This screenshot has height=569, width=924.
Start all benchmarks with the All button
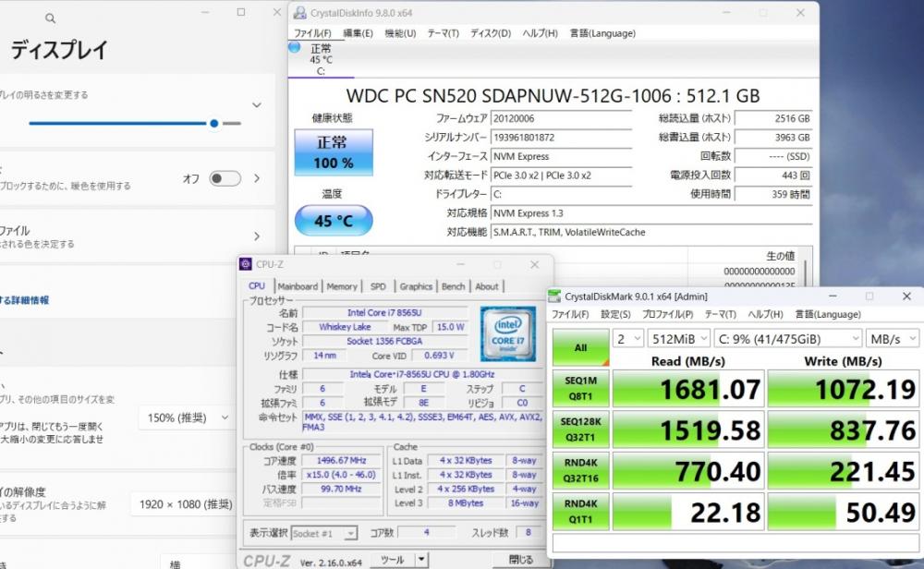click(579, 347)
